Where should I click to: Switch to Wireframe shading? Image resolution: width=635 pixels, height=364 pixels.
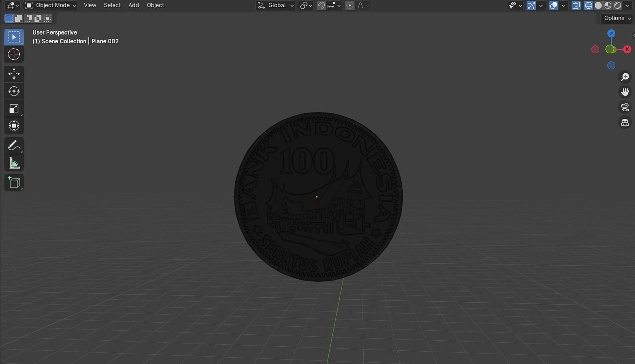(588, 5)
